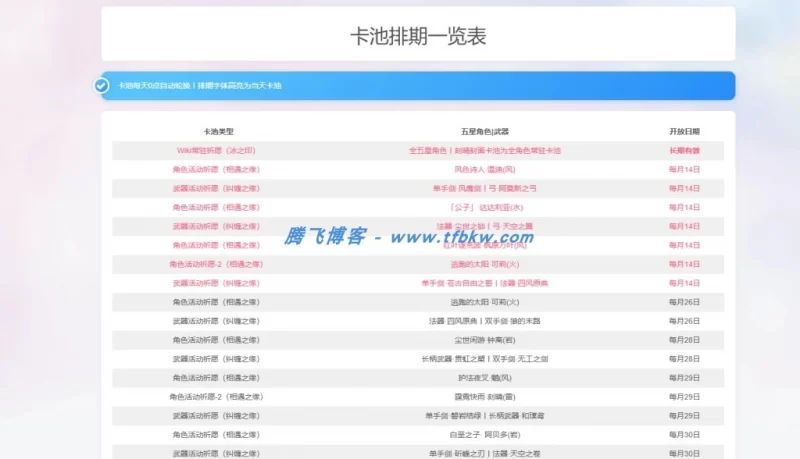Click the checkmark icon on the blue banner
Viewport: 800px width, 459px height.
click(x=101, y=85)
